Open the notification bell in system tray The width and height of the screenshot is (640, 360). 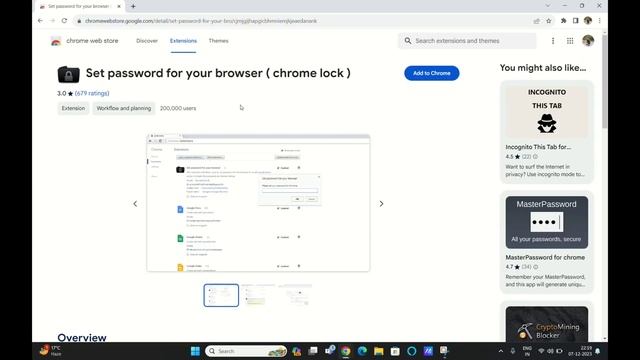[x=598, y=351]
